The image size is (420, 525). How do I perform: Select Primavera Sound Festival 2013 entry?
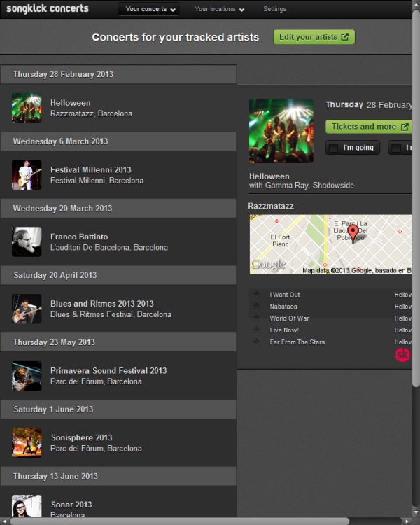[118, 376]
